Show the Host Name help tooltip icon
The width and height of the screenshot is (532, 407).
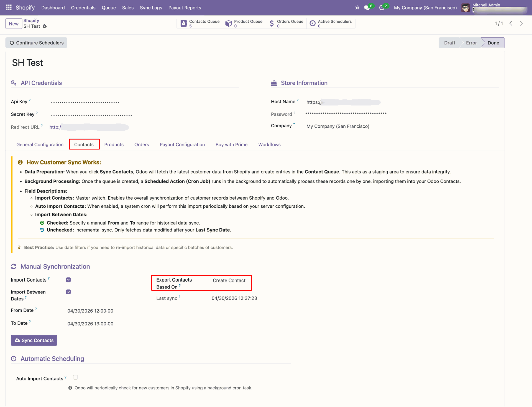pos(298,100)
